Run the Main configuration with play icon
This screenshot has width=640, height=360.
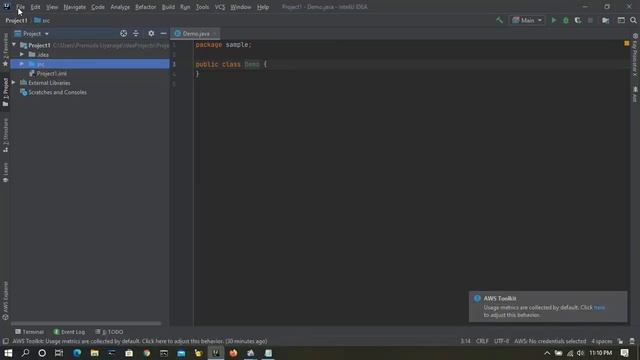click(553, 20)
